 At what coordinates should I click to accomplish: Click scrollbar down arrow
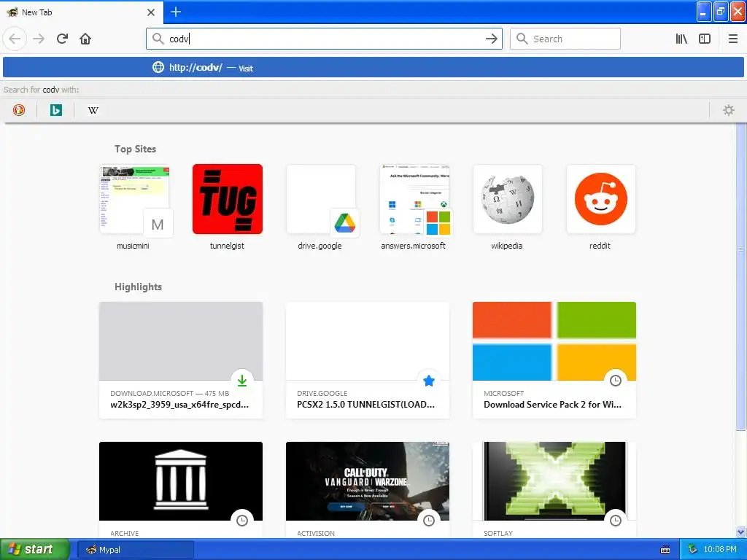click(x=741, y=532)
